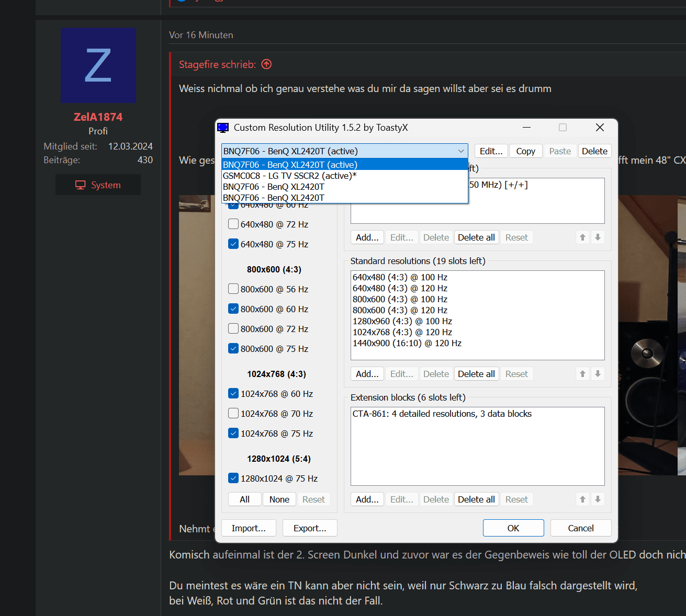Select BNQ7F06 - BenQ XL2420T (active) entry
The image size is (686, 616).
(x=344, y=165)
